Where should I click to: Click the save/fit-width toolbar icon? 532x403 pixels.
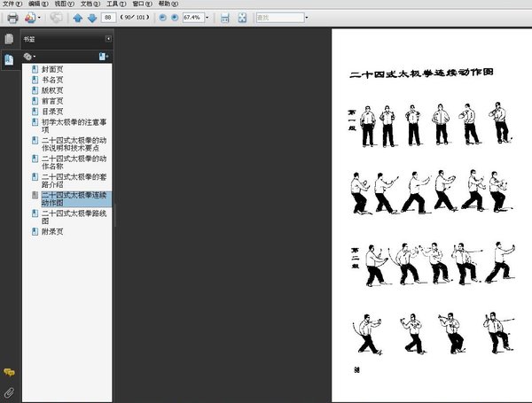click(x=225, y=17)
